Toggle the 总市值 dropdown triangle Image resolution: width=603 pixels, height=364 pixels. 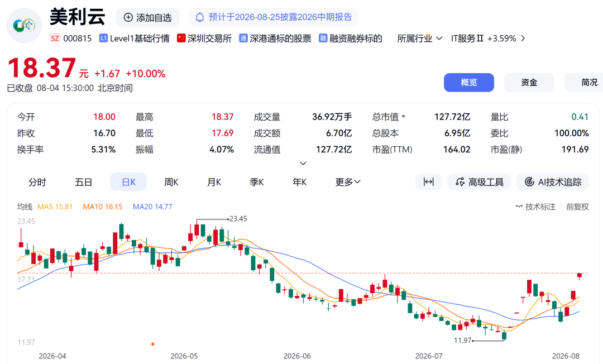404,117
